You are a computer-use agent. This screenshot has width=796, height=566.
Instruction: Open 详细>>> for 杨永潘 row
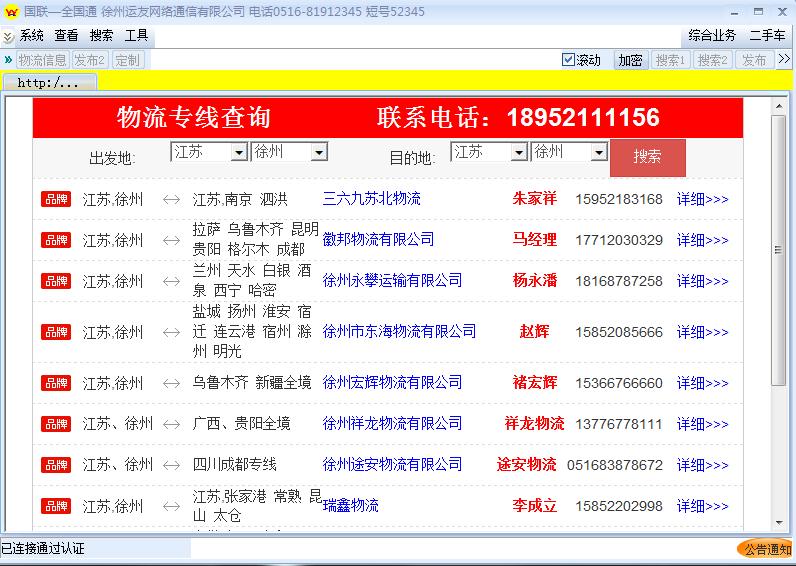pos(703,281)
